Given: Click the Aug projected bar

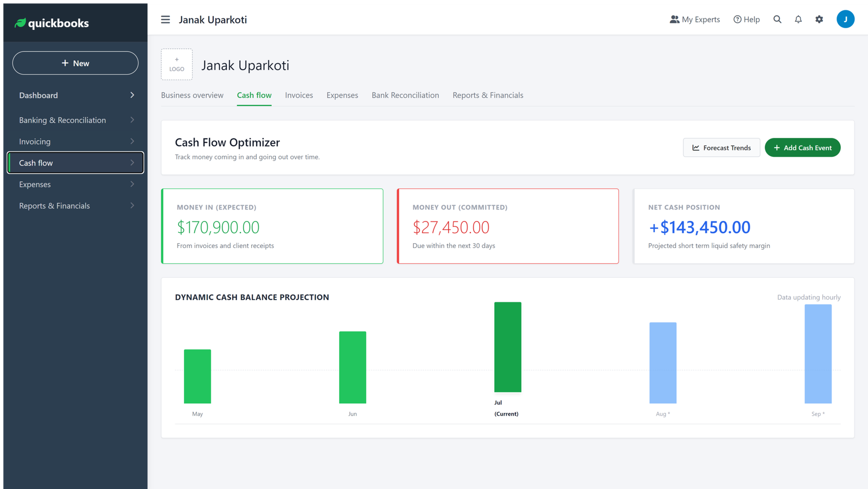Looking at the screenshot, I should pos(663,363).
